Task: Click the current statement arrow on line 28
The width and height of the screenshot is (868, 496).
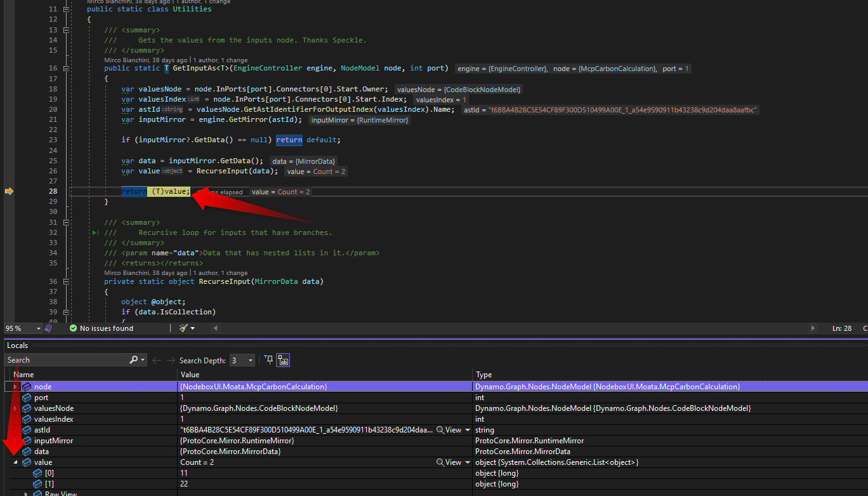Action: (9, 191)
